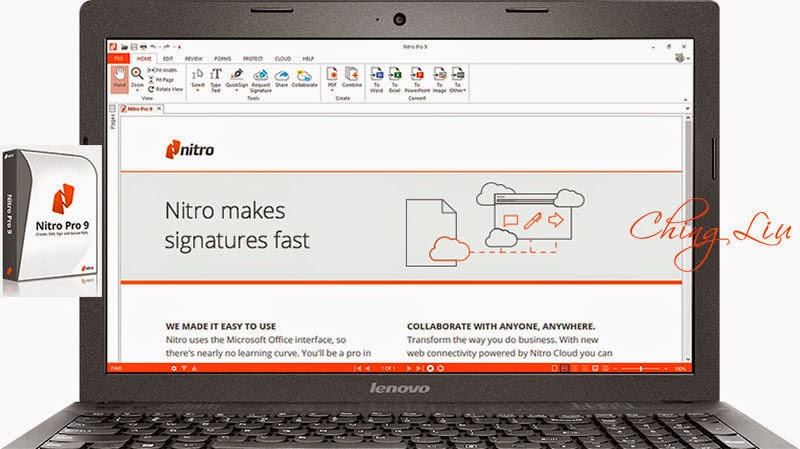Screen dimensions: 800x449
Task: Select facing pages view layout
Action: tap(574, 368)
